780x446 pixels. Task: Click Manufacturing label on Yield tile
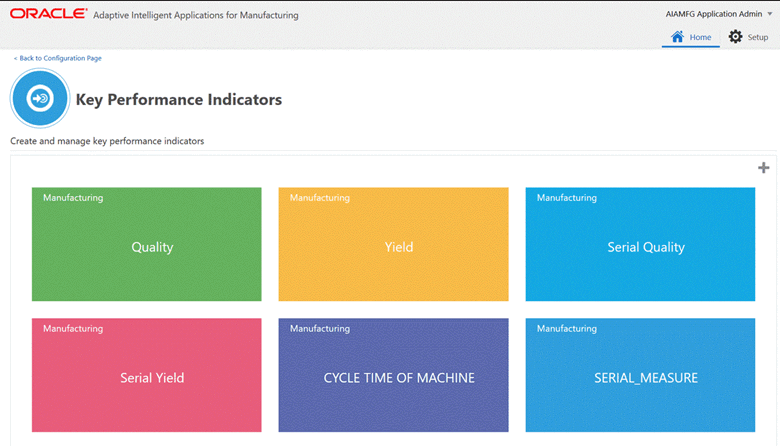[320, 198]
